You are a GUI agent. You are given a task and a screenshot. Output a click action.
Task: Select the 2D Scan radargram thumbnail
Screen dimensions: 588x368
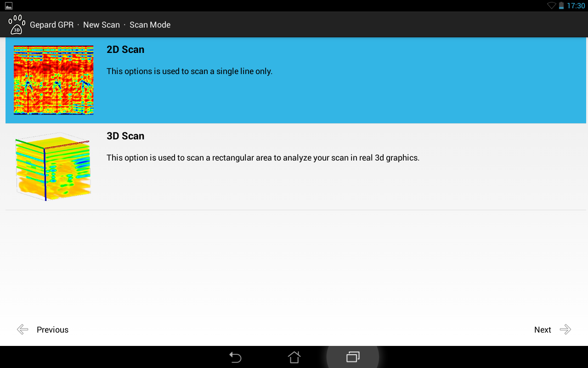click(x=54, y=80)
